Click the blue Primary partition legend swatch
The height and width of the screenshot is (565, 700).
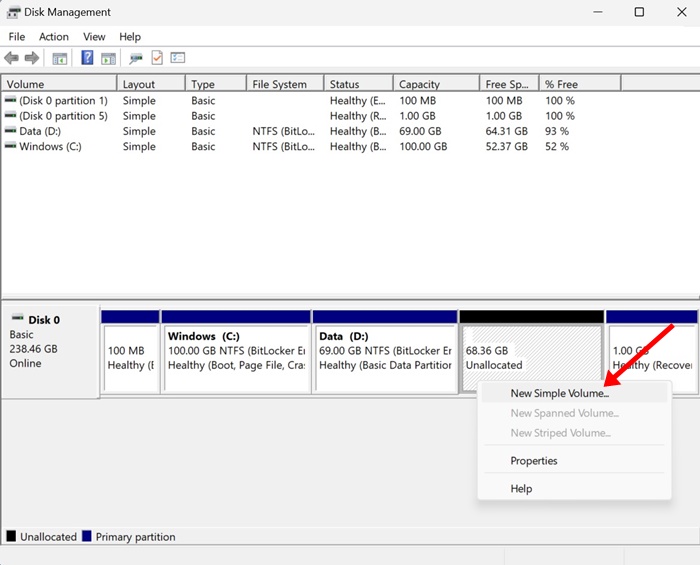87,536
